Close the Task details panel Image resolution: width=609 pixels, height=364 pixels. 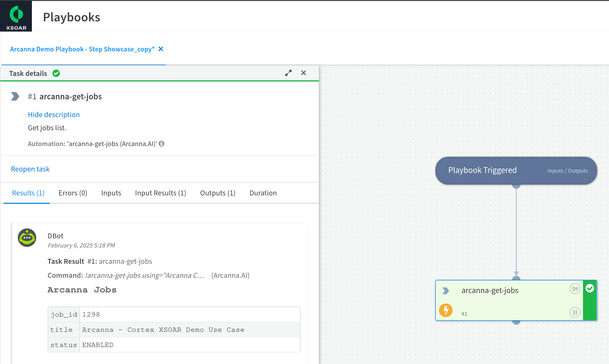[x=303, y=73]
